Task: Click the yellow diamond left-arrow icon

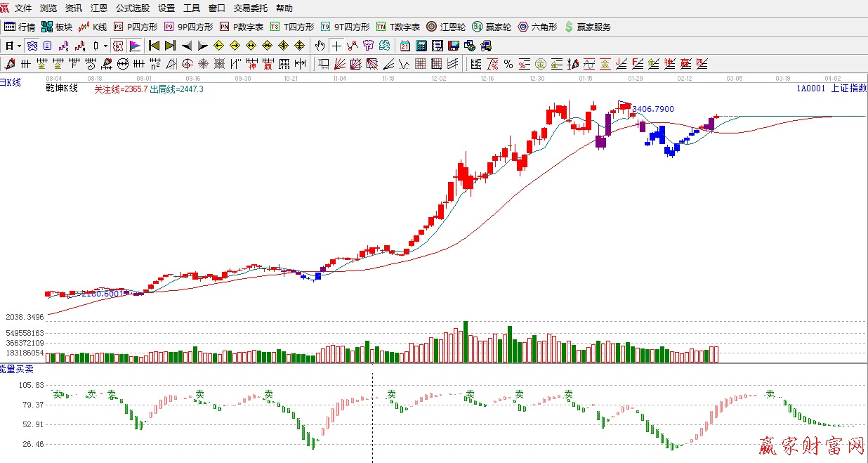Action: coord(218,46)
